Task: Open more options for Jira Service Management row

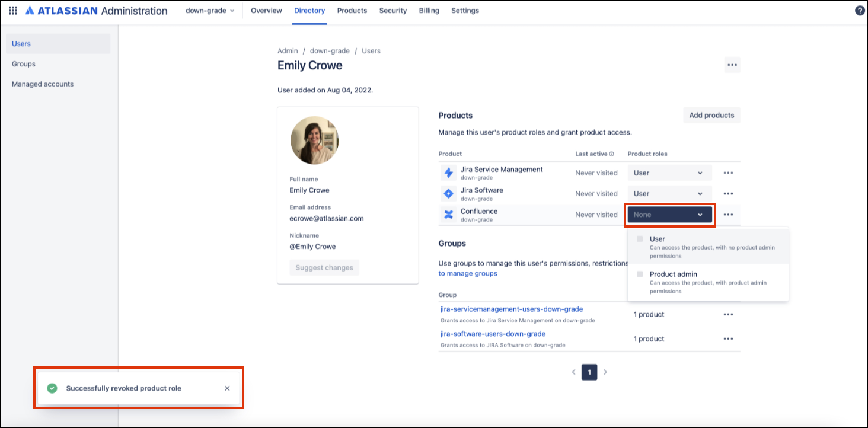Action: coord(728,173)
